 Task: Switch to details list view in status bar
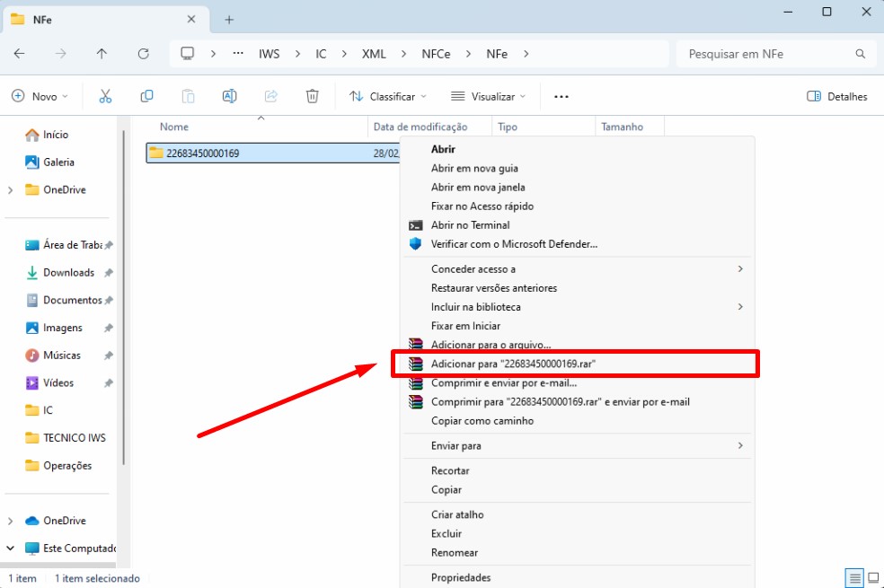[x=855, y=578]
